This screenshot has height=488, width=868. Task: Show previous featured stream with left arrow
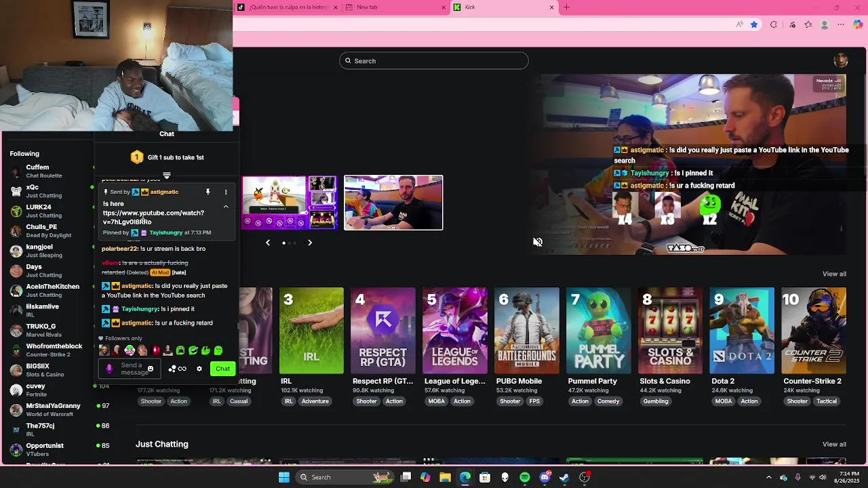point(268,243)
